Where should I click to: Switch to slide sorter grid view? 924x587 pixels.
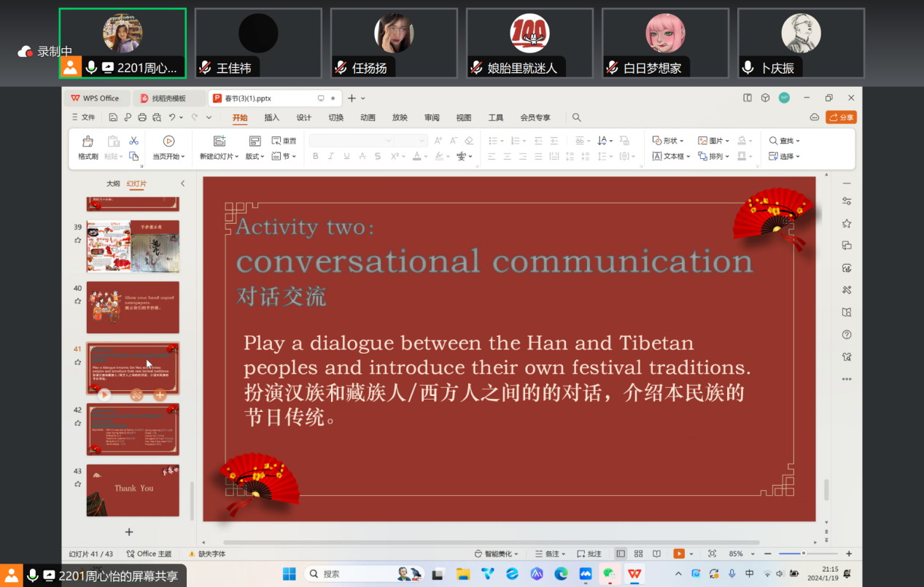(x=638, y=554)
